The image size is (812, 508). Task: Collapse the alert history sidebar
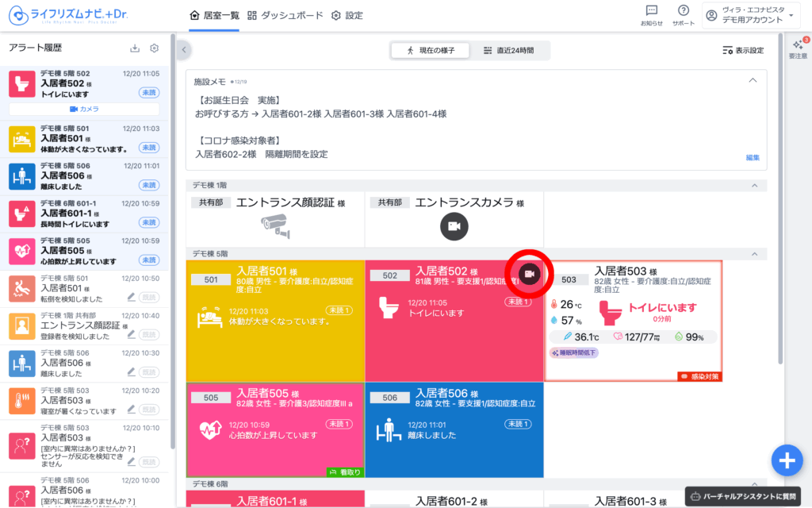[x=184, y=50]
